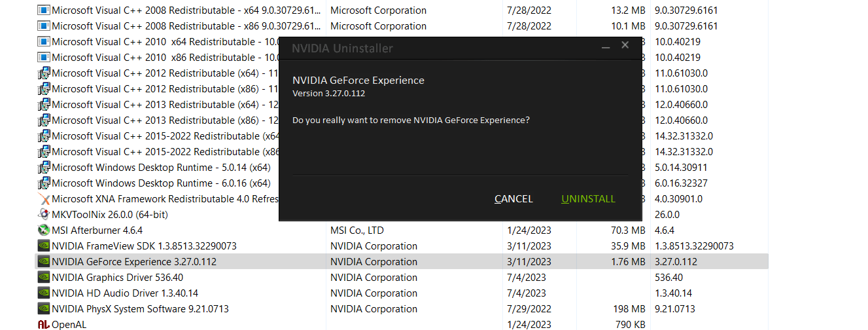Click the Visual C++ 2008 x64 icon
Viewport: 868px width, 330px height.
click(x=44, y=10)
